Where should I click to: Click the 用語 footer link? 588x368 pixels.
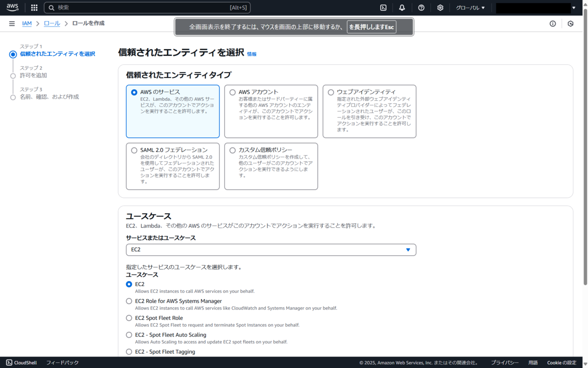pyautogui.click(x=533, y=363)
